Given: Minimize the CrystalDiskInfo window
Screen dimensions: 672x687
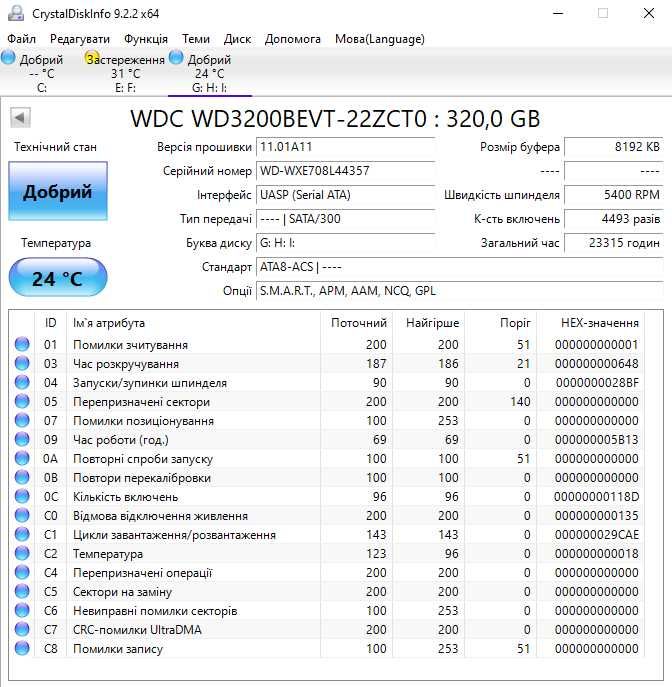Looking at the screenshot, I should click(x=558, y=13).
